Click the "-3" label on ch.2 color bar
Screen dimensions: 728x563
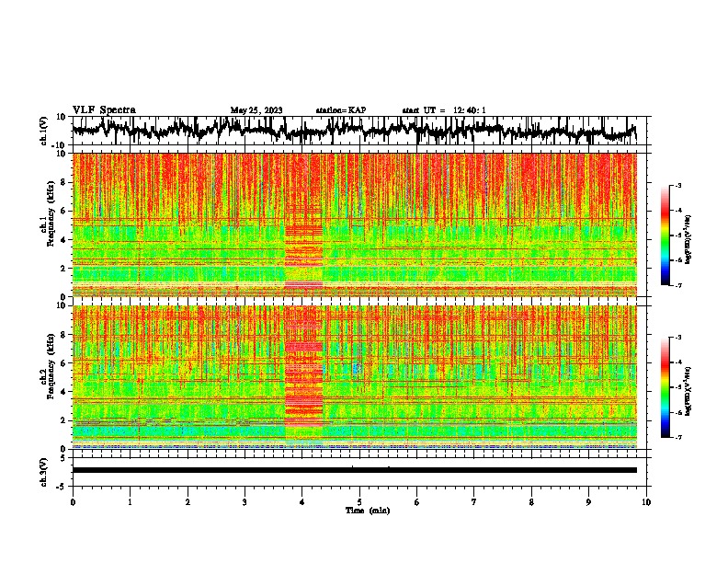tap(678, 338)
